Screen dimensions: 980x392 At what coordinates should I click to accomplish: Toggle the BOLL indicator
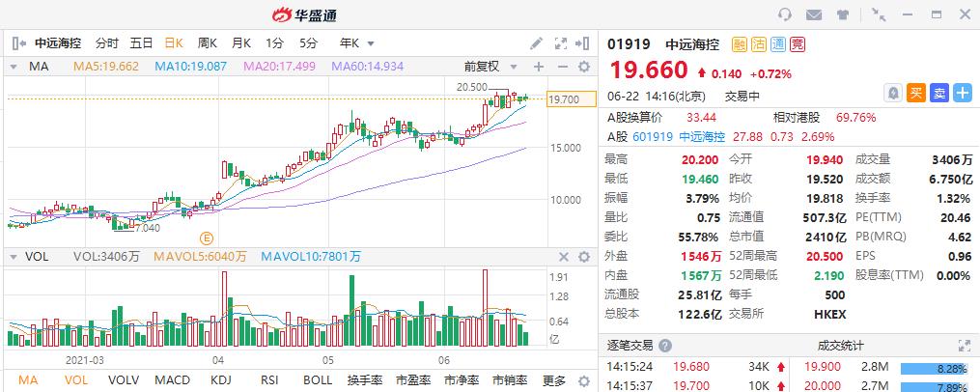(x=318, y=380)
